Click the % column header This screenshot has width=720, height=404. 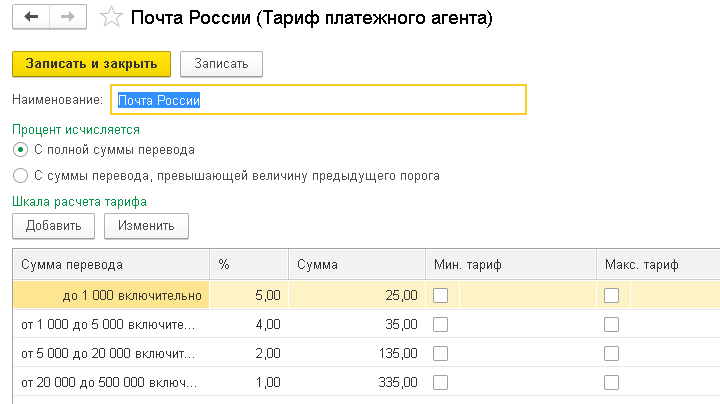(x=249, y=264)
